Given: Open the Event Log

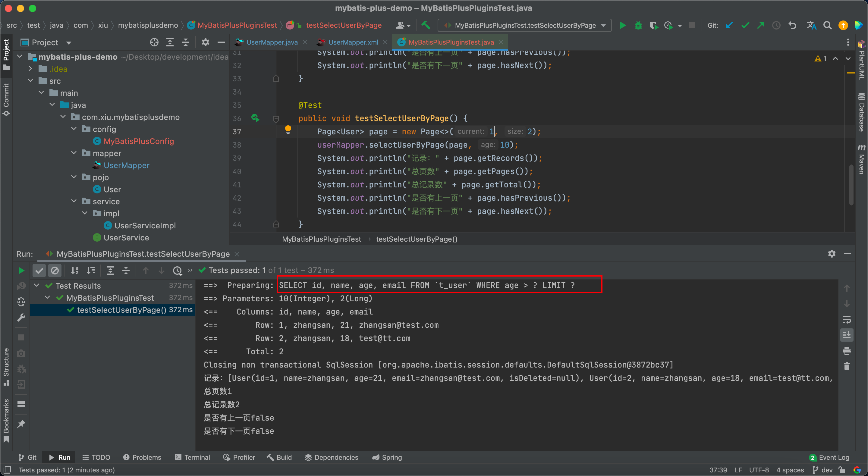Looking at the screenshot, I should pos(829,457).
